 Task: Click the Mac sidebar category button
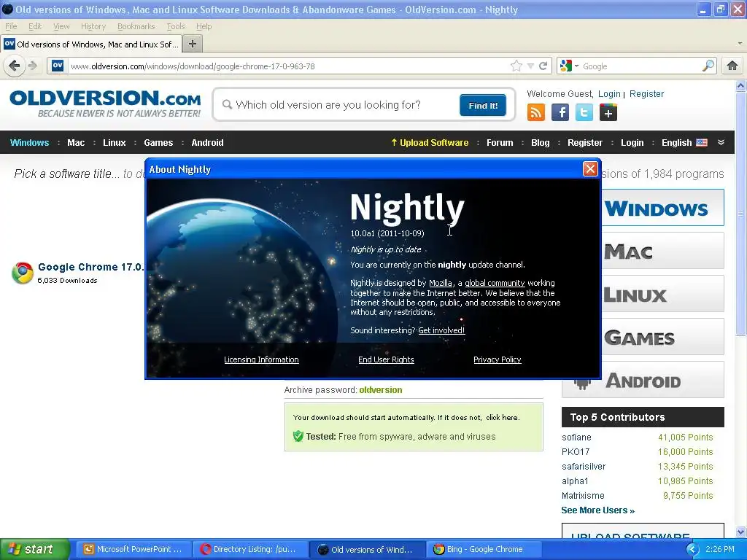(662, 251)
